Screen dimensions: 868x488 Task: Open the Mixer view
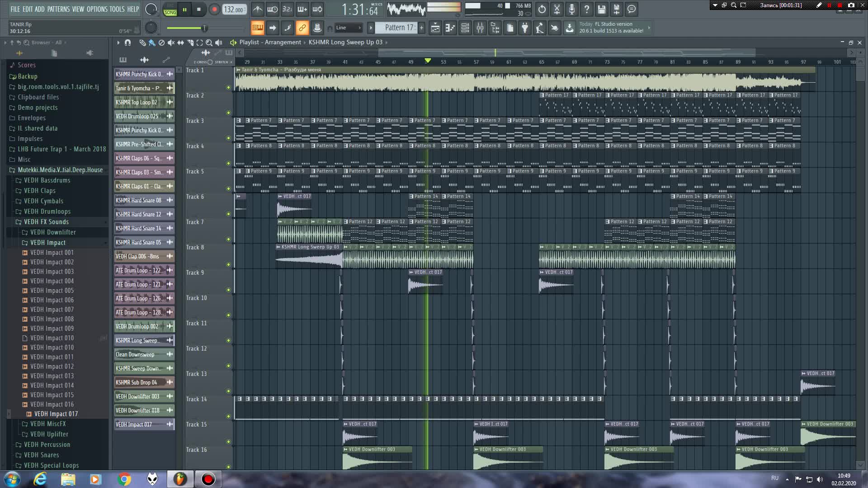coord(480,28)
